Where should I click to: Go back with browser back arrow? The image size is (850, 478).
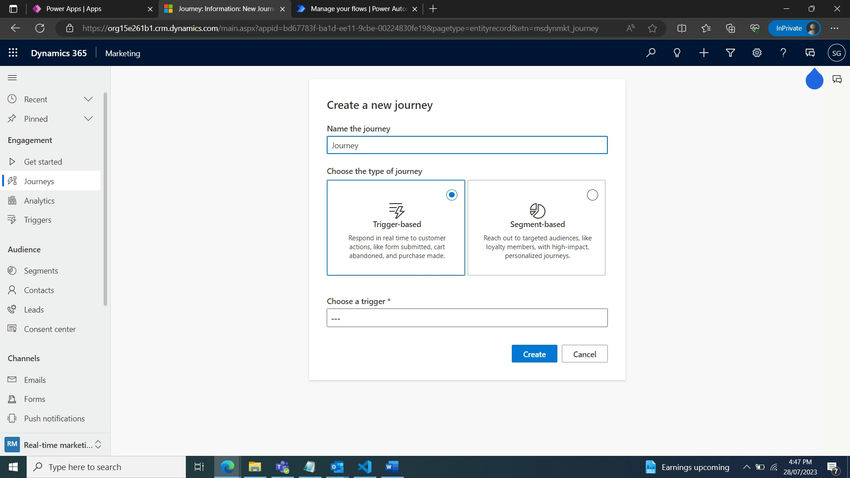click(x=15, y=28)
